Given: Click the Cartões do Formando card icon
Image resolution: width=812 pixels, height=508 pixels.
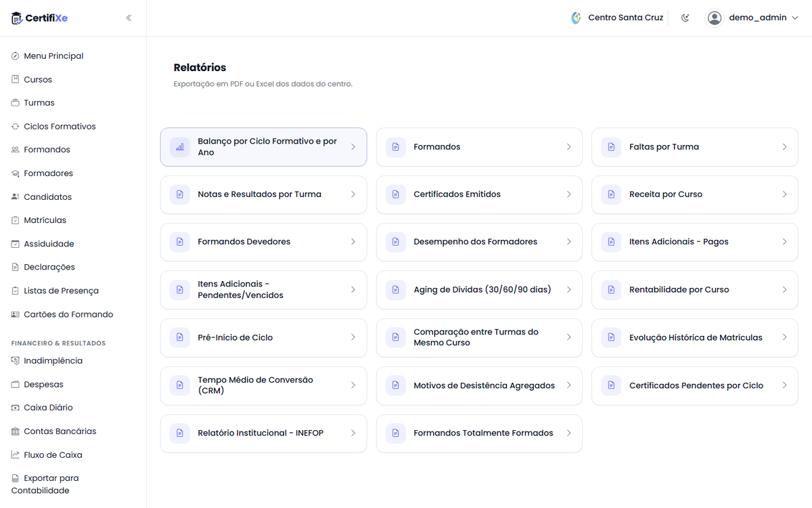Looking at the screenshot, I should click(x=16, y=314).
